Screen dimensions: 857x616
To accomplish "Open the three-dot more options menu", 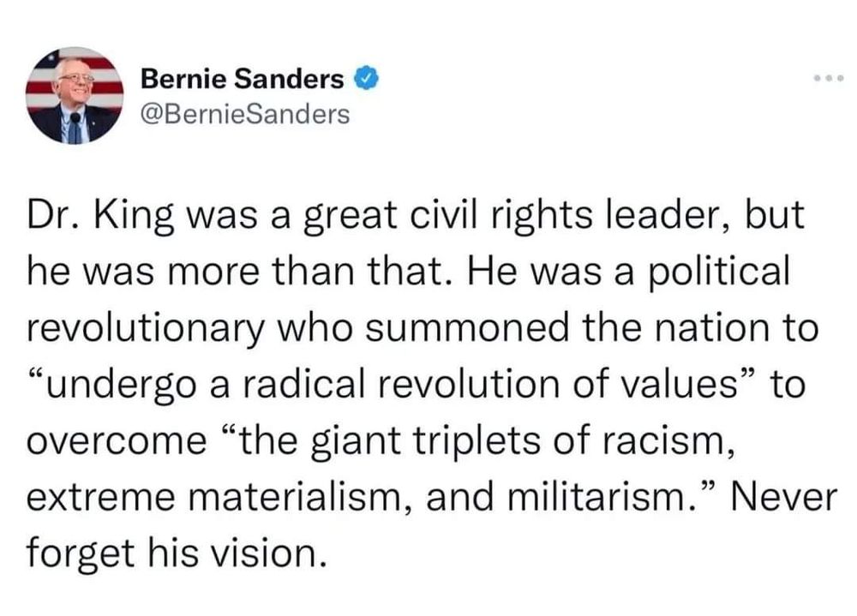I will point(829,79).
